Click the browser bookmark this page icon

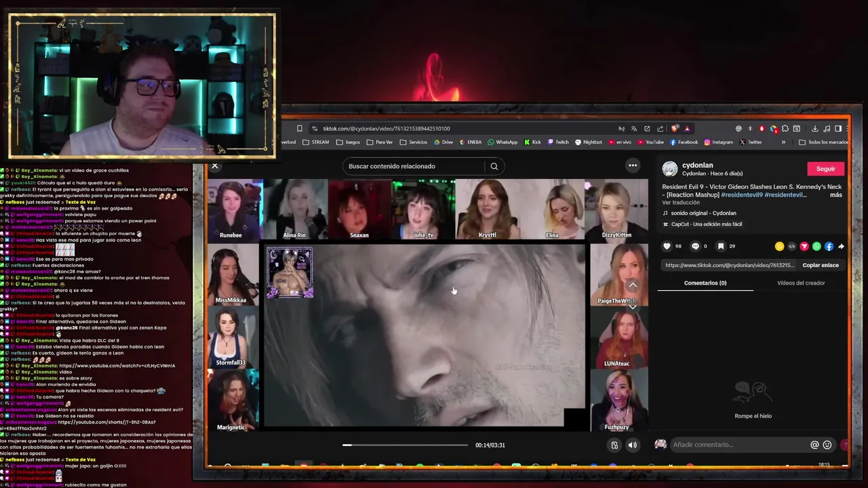(x=299, y=128)
